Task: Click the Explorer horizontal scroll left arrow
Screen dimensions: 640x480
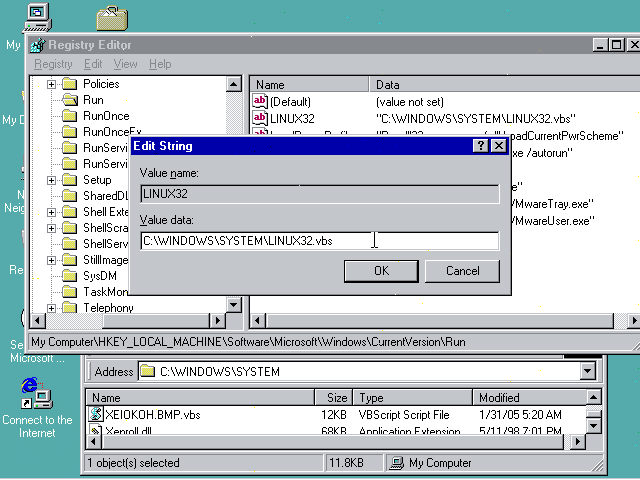Action: 93,441
